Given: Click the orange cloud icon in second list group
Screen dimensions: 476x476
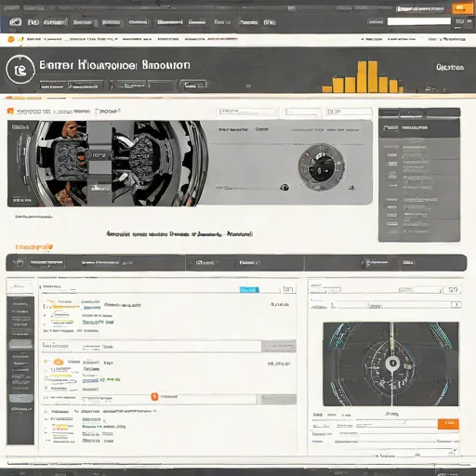Looking at the screenshot, I should tap(59, 362).
